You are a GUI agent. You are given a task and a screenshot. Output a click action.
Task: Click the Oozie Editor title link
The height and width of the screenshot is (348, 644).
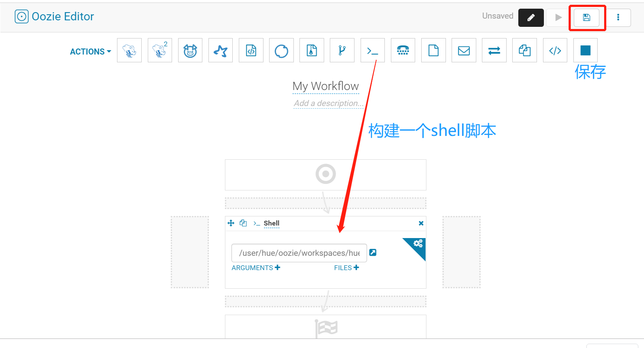pos(63,16)
